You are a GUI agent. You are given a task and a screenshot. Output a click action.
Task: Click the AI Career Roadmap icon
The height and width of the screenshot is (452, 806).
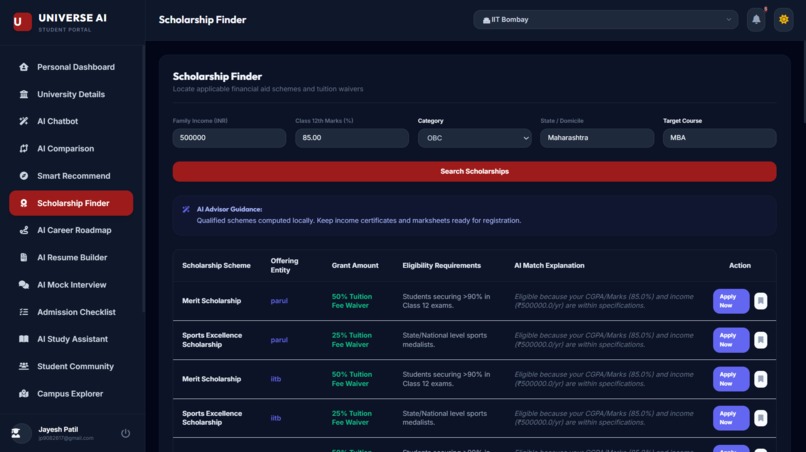tap(24, 230)
